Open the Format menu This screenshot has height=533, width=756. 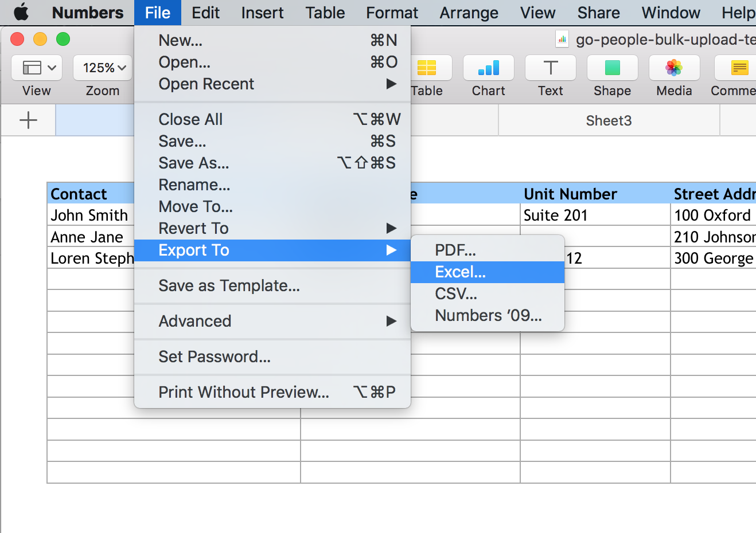(x=392, y=13)
